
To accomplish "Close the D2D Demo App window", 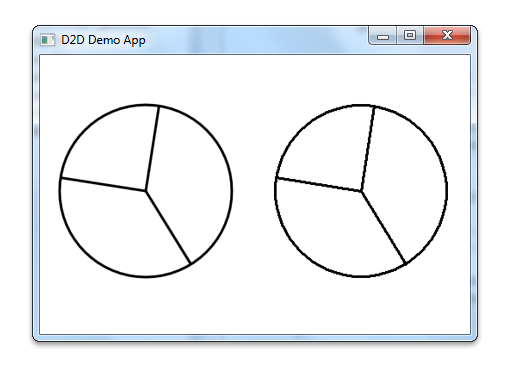I will pyautogui.click(x=447, y=35).
